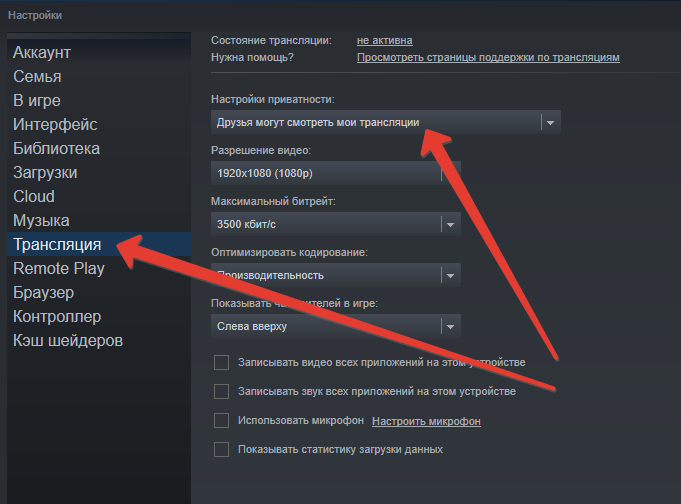This screenshot has height=504, width=681.
Task: Enable Записывать видео всех приложений checkbox
Action: pos(222,362)
